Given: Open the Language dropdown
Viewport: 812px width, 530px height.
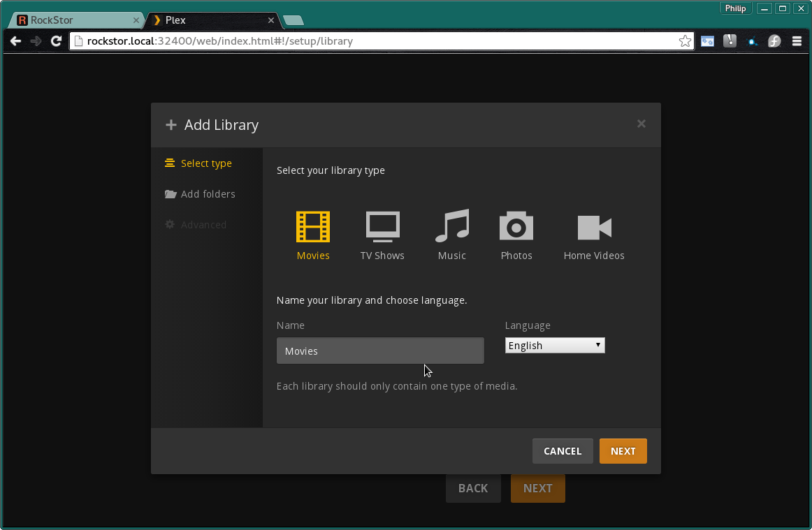Looking at the screenshot, I should pos(555,345).
